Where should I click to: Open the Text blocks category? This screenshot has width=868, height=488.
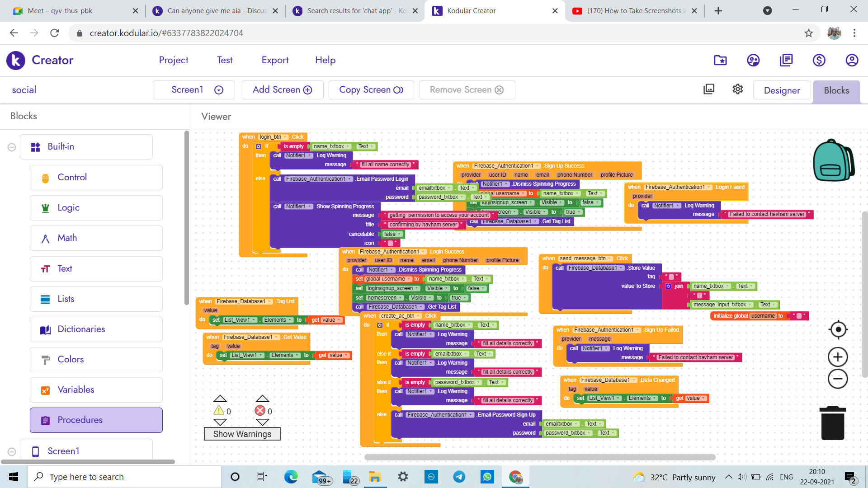96,269
